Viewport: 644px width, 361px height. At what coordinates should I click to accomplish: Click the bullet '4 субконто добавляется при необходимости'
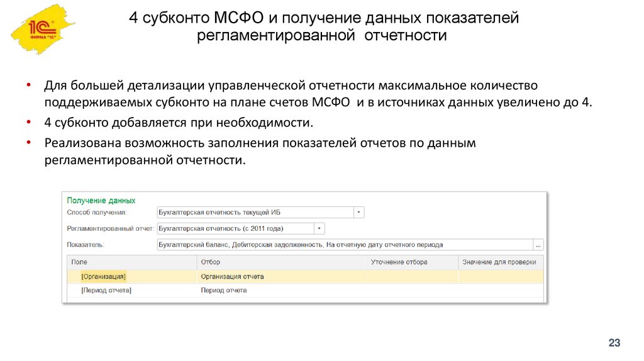pos(179,123)
